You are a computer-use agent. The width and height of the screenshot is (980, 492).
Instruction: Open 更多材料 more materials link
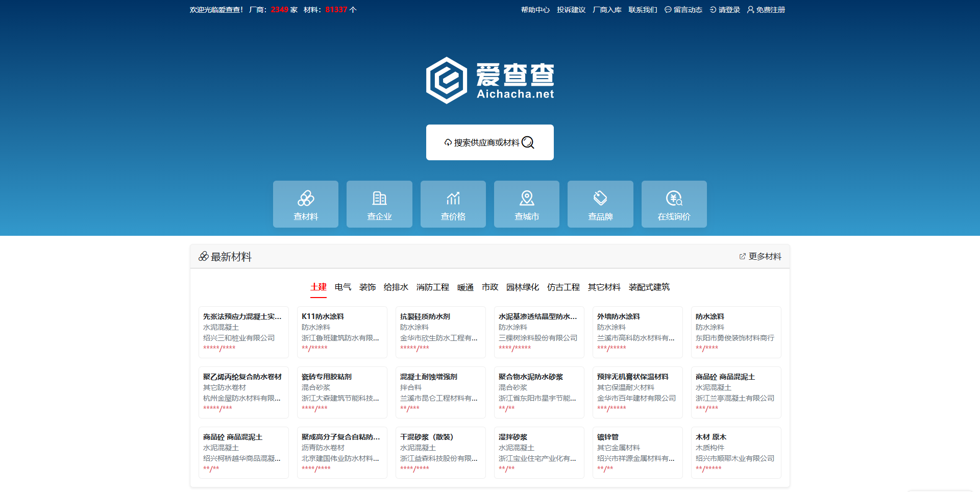761,256
